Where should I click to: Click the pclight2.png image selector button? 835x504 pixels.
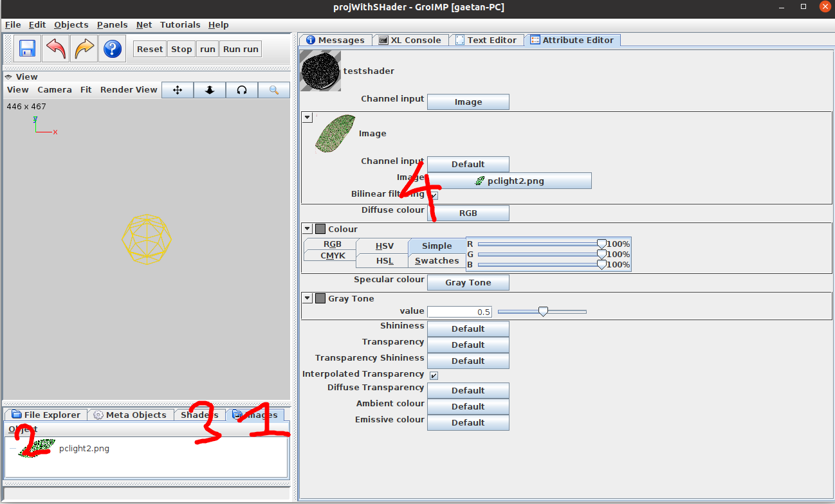509,181
